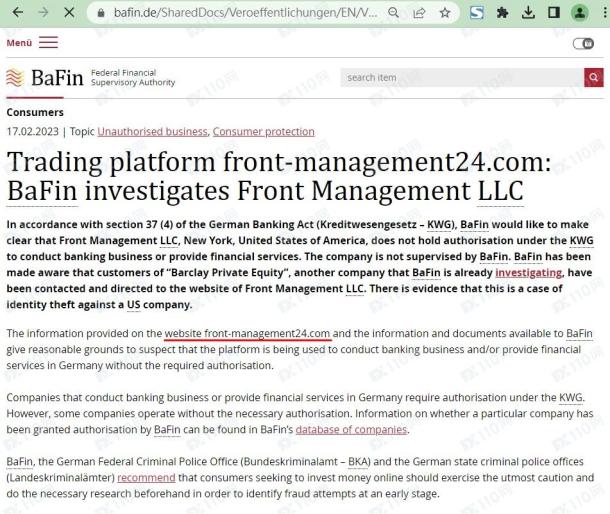This screenshot has height=514, width=610.
Task: Click the 'LLC' abbreviation in headline
Action: click(x=500, y=191)
